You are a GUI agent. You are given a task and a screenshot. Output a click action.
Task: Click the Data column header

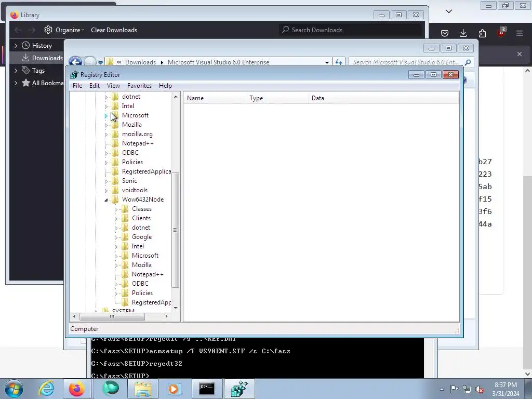tap(383, 98)
